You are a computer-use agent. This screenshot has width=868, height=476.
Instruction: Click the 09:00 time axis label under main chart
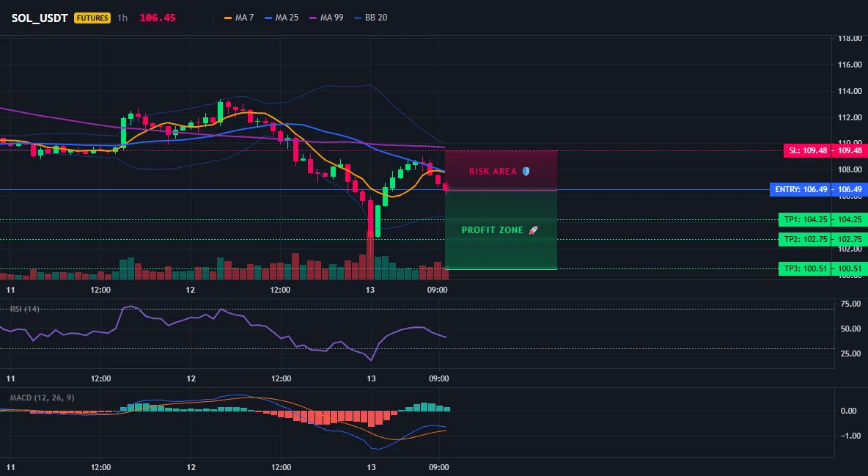(438, 289)
